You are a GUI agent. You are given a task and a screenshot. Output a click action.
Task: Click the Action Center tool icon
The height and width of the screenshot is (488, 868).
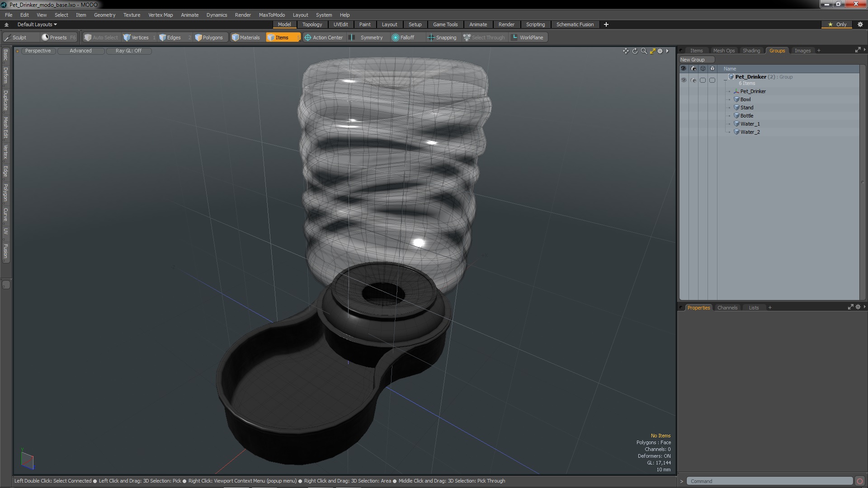[308, 38]
